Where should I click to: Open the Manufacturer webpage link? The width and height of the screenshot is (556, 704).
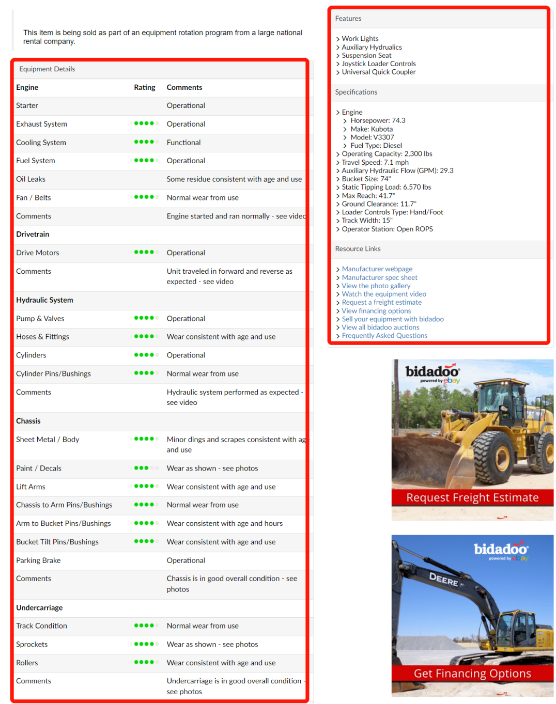coord(377,269)
